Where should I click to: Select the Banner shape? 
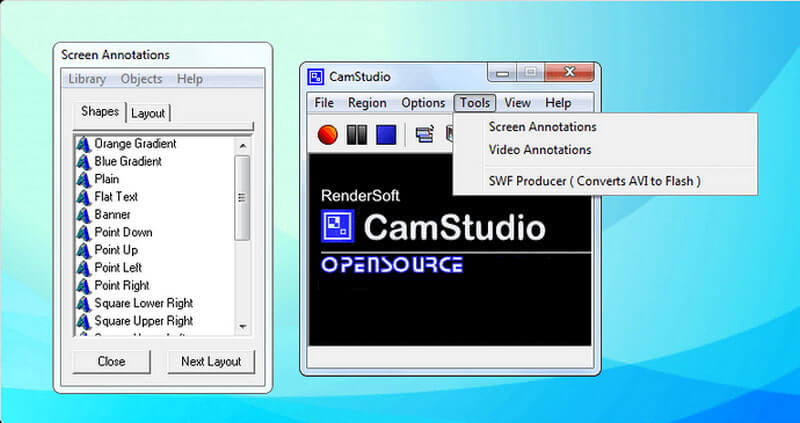pos(112,215)
